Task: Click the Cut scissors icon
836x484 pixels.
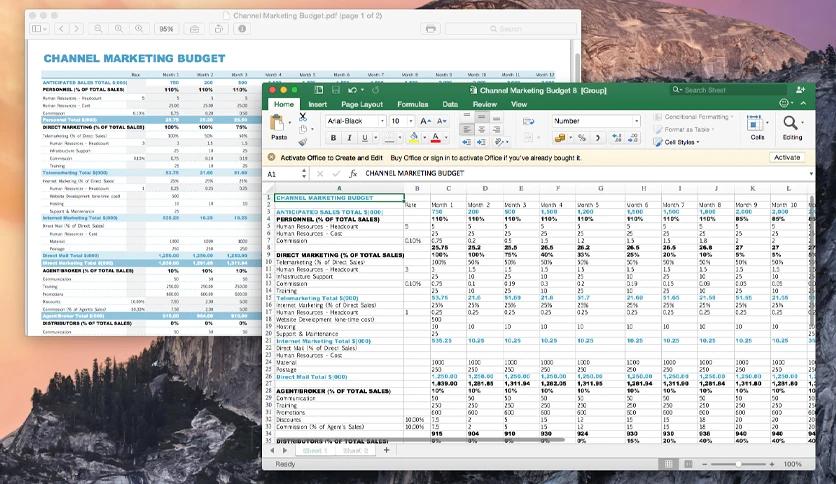Action: (x=305, y=118)
